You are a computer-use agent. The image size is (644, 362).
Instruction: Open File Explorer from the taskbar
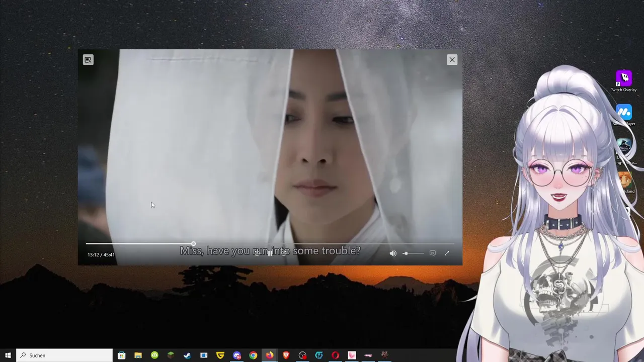point(138,355)
